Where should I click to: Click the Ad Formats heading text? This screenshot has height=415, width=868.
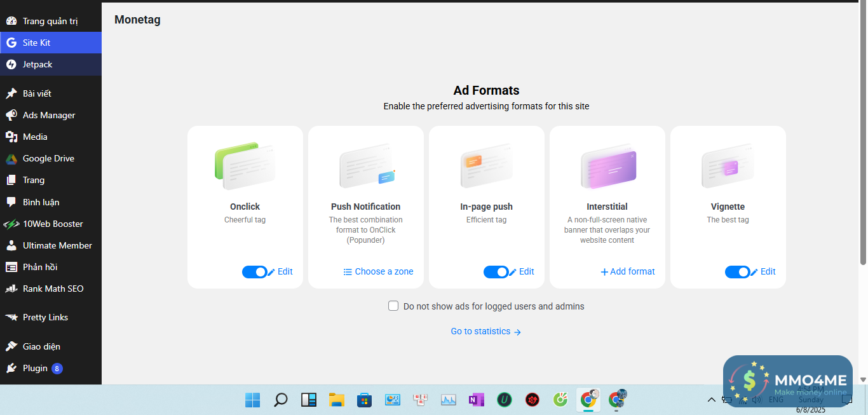point(486,91)
